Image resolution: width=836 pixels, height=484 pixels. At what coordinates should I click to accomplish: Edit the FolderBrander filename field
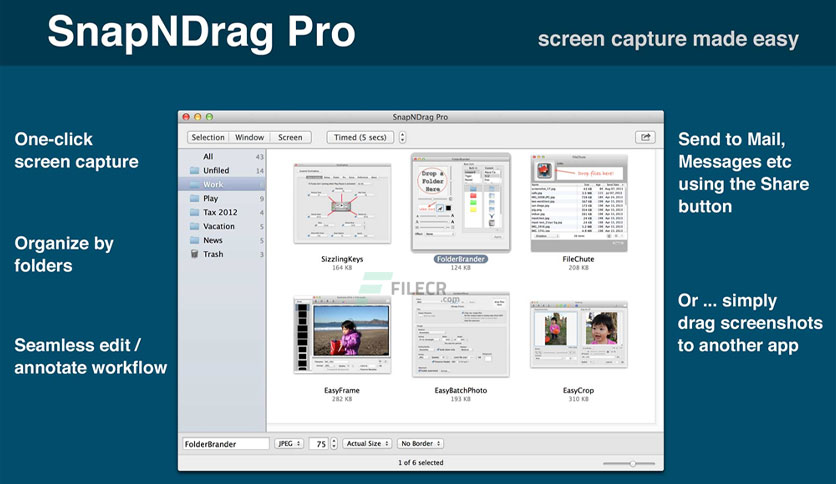(226, 443)
